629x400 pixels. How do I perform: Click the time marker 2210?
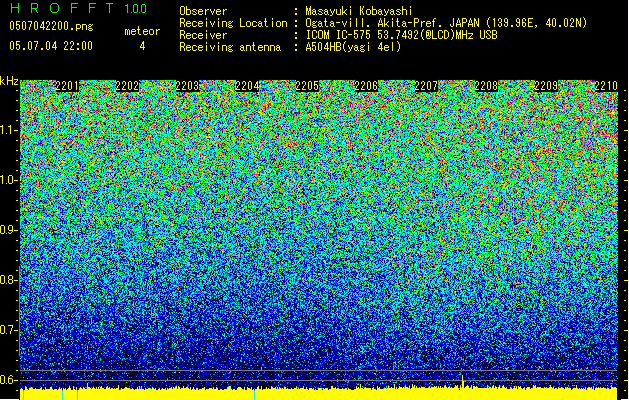606,86
